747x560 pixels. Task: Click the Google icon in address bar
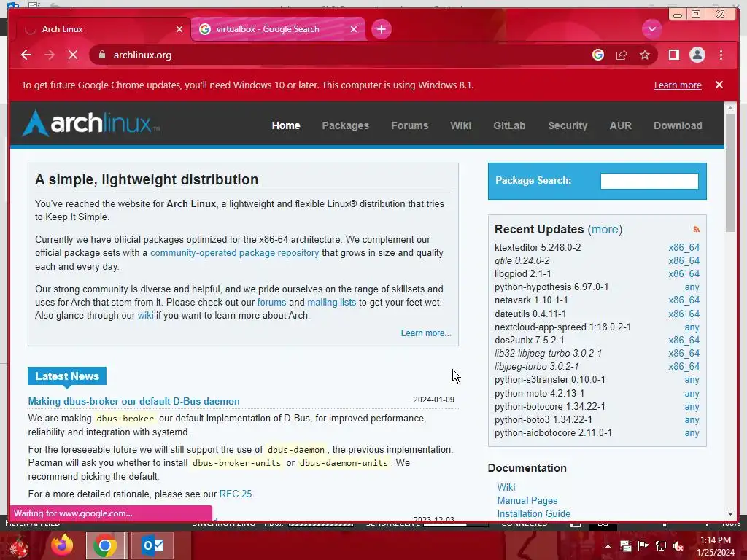click(x=598, y=55)
